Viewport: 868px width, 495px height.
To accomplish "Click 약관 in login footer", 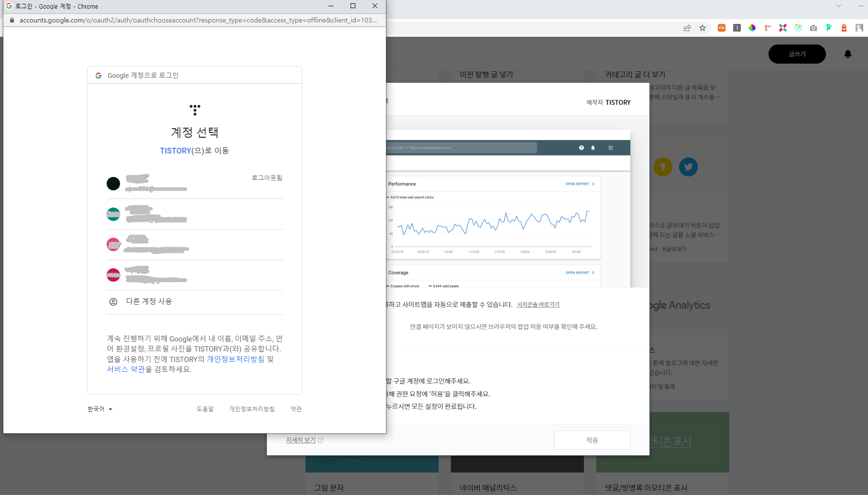I will pos(296,409).
